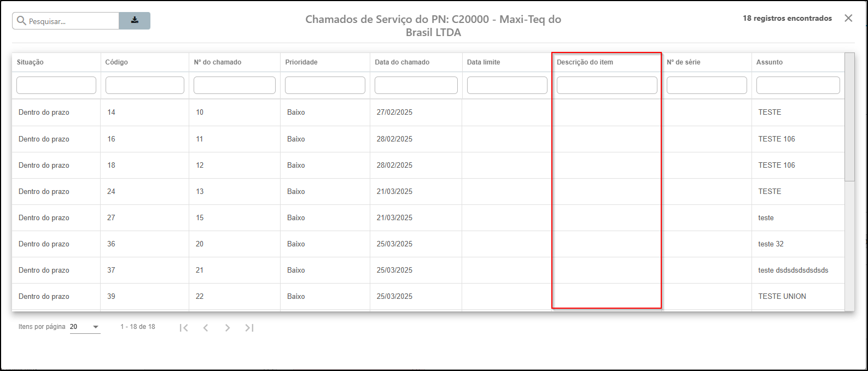
Task: Click the Assunto column filter input
Action: [798, 85]
